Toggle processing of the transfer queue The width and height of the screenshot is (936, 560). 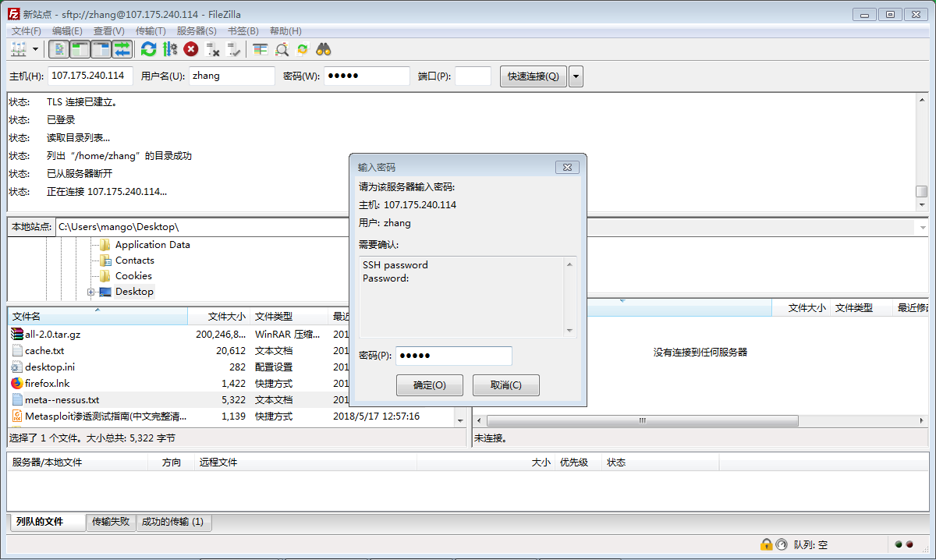(x=169, y=49)
